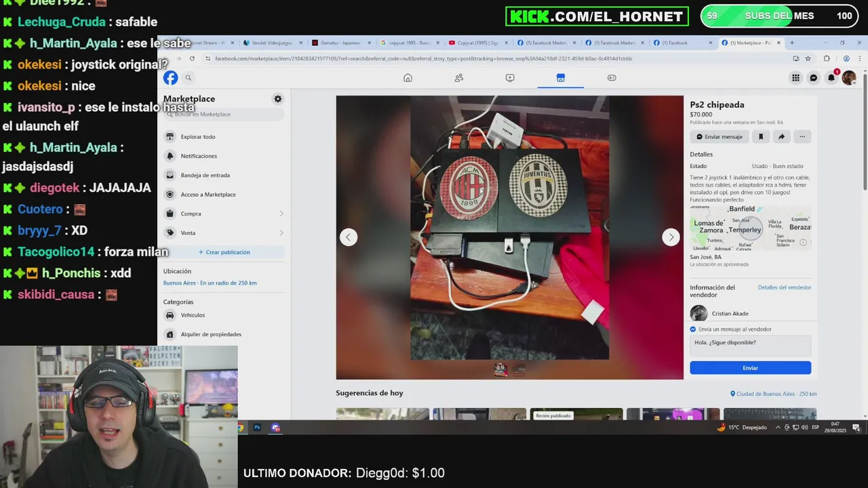Switch to Copycat (1995) YouTube tab
Viewport: 868px width, 488px height.
[x=477, y=43]
